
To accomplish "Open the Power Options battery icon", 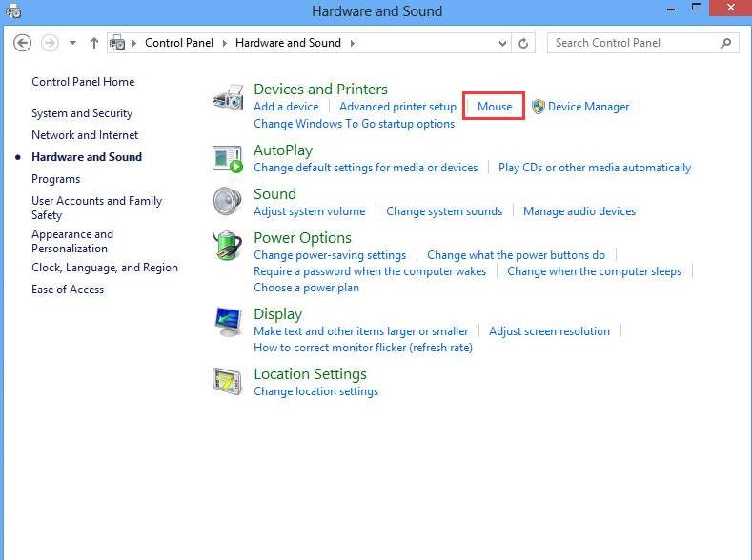I will [228, 246].
